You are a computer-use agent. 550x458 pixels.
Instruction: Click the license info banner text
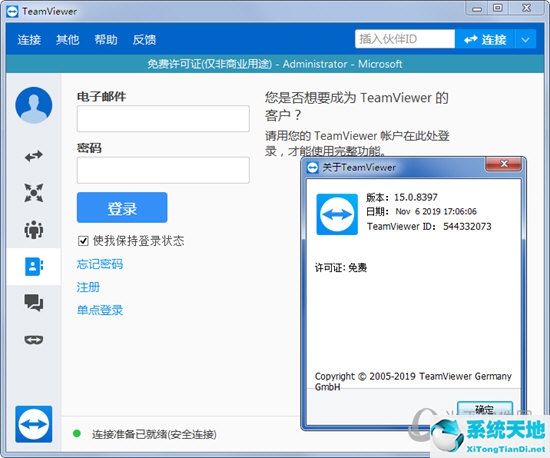coord(275,64)
